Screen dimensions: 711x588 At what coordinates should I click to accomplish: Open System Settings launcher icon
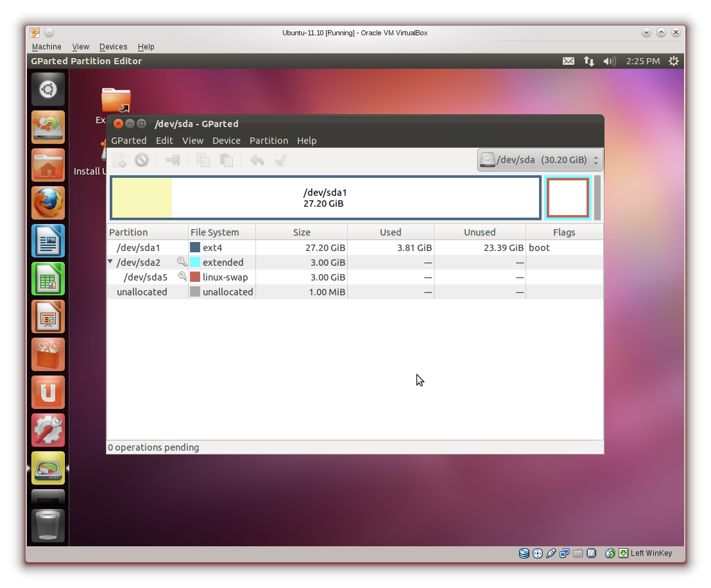(x=48, y=430)
